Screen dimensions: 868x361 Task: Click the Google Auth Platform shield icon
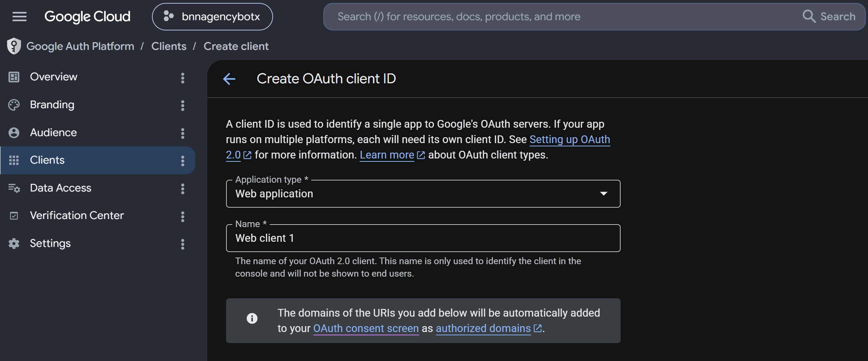click(x=14, y=46)
